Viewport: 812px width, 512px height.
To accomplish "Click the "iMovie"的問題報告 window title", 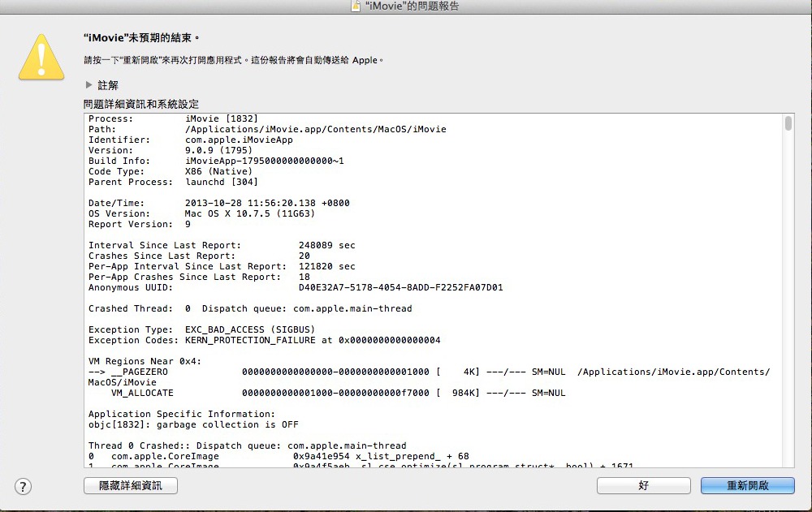I will pos(412,6).
